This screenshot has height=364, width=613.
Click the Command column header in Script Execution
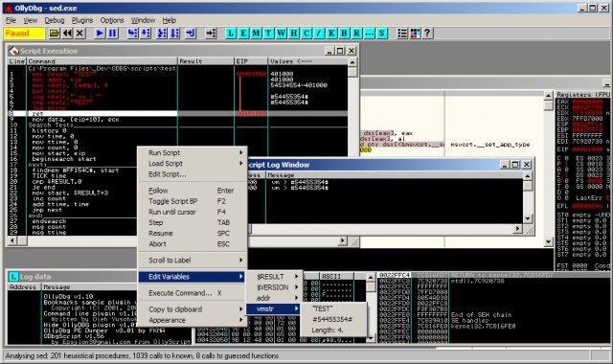[x=102, y=61]
